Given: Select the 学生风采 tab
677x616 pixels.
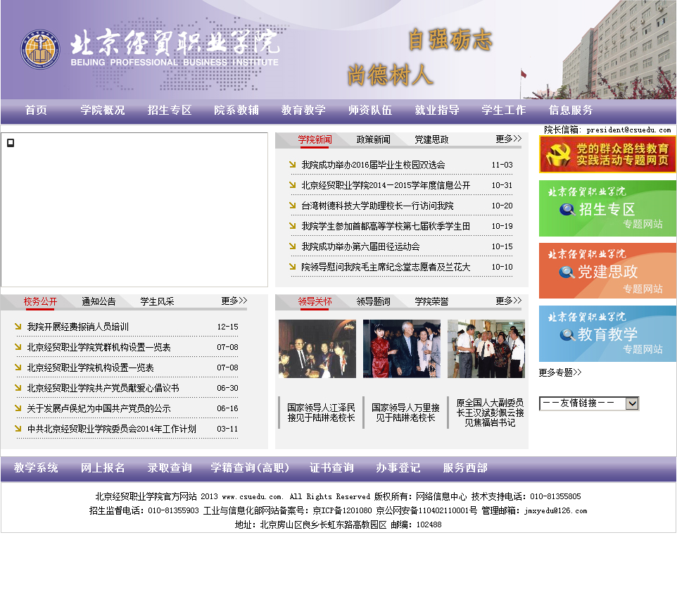Looking at the screenshot, I should pyautogui.click(x=157, y=301).
